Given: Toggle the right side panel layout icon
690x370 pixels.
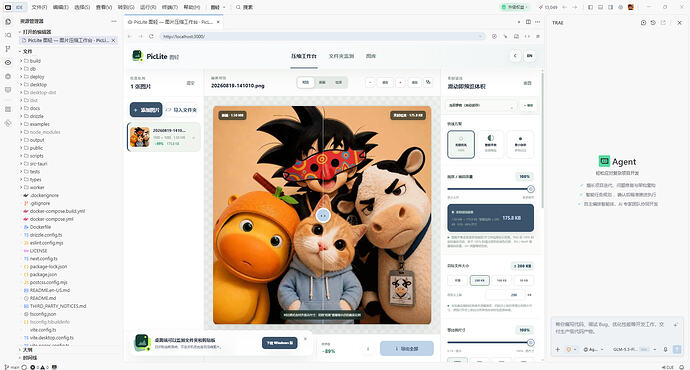Looking at the screenshot, I should click(611, 7).
